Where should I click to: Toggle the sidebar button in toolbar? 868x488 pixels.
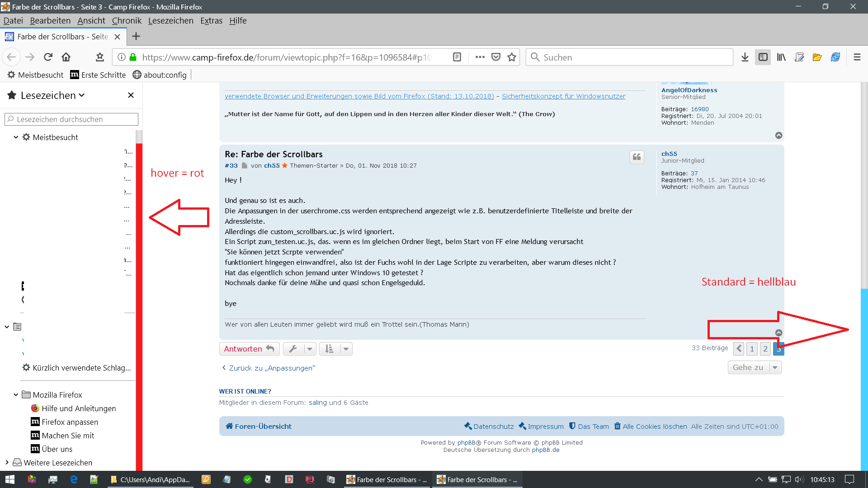[763, 57]
